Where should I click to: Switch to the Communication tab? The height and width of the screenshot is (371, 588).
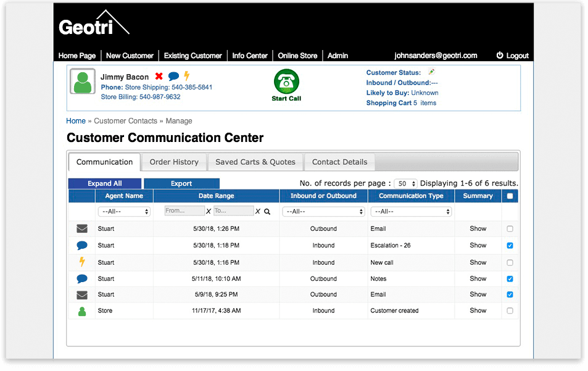[105, 162]
